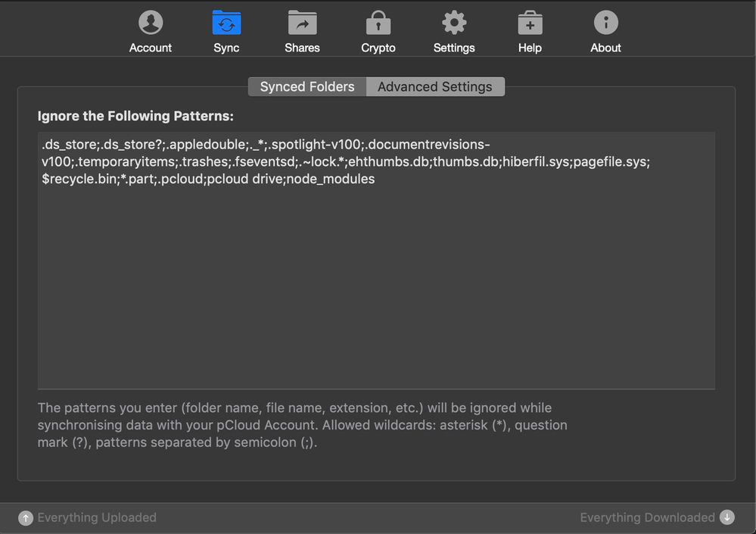Select the Advanced Settings tab
Viewport: 756px width, 534px height.
(435, 87)
